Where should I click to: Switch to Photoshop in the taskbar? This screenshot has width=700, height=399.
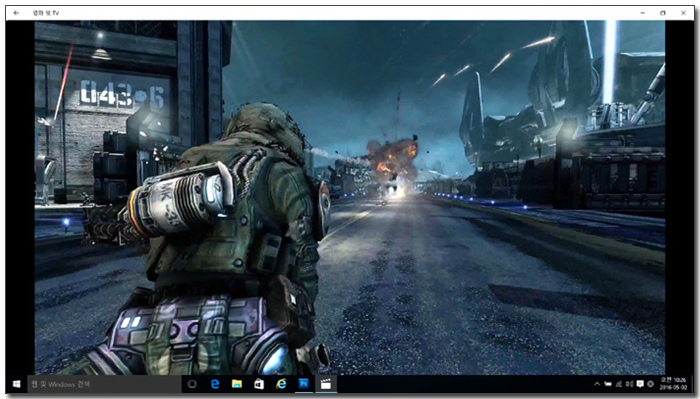(304, 384)
